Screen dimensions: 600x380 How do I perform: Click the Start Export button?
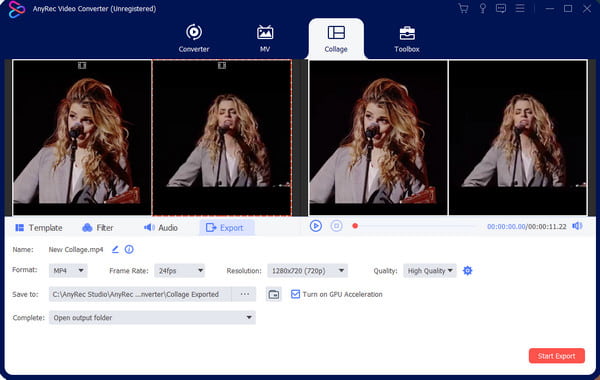[557, 356]
